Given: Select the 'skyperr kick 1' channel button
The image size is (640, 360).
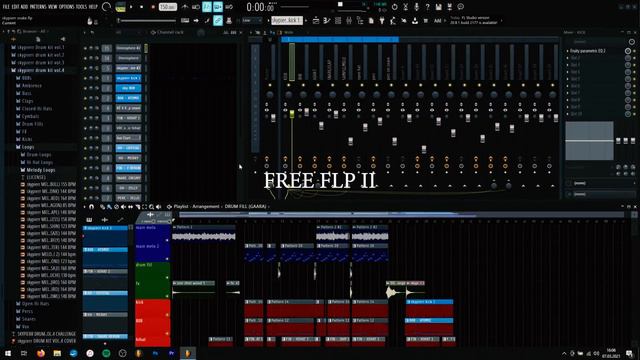Looking at the screenshot, I should 128,78.
